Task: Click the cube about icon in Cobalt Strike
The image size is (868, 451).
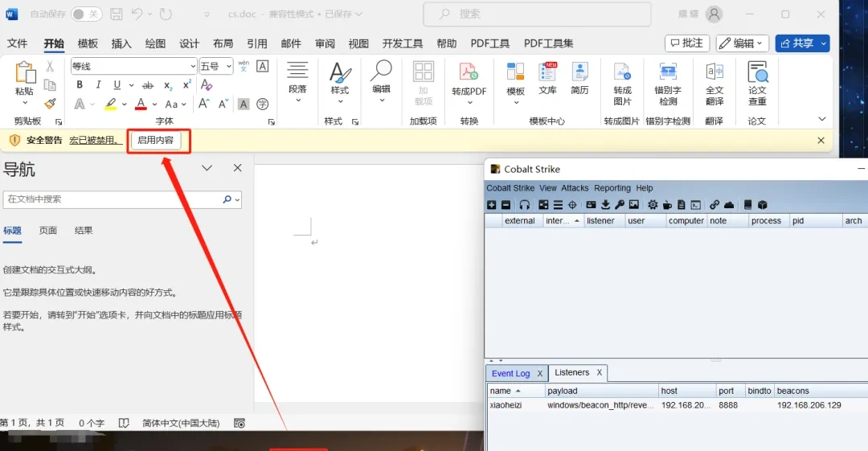Action: 762,205
